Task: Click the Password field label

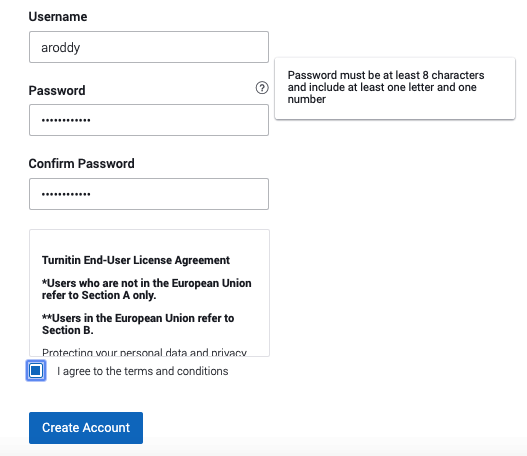Action: coord(57,90)
